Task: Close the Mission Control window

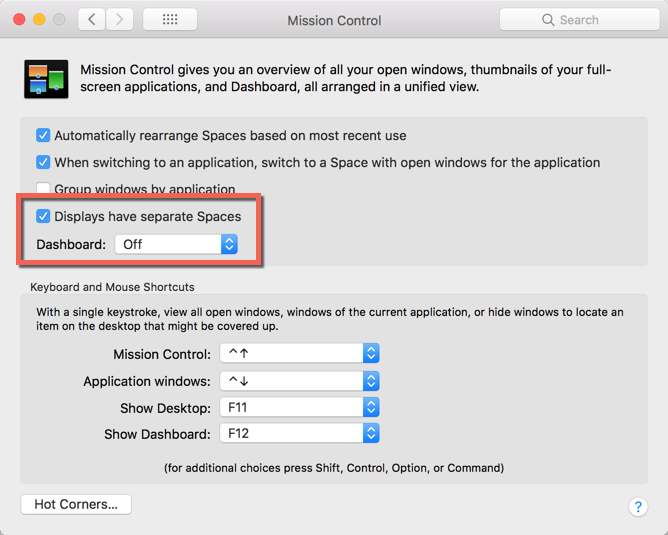Action: coord(19,20)
